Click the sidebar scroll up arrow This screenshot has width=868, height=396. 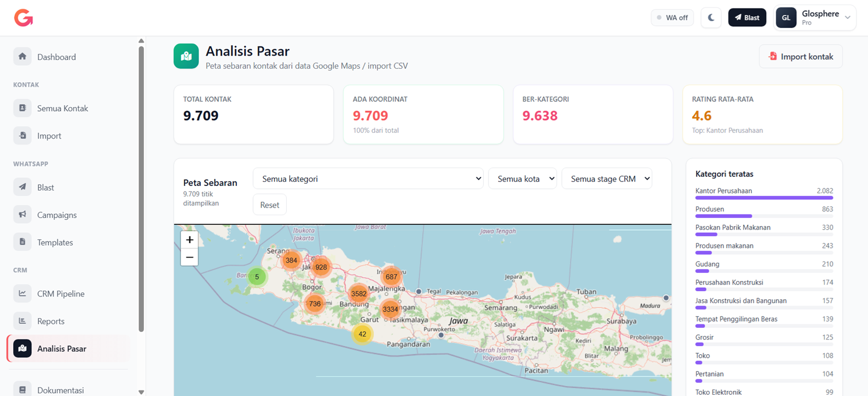click(141, 41)
